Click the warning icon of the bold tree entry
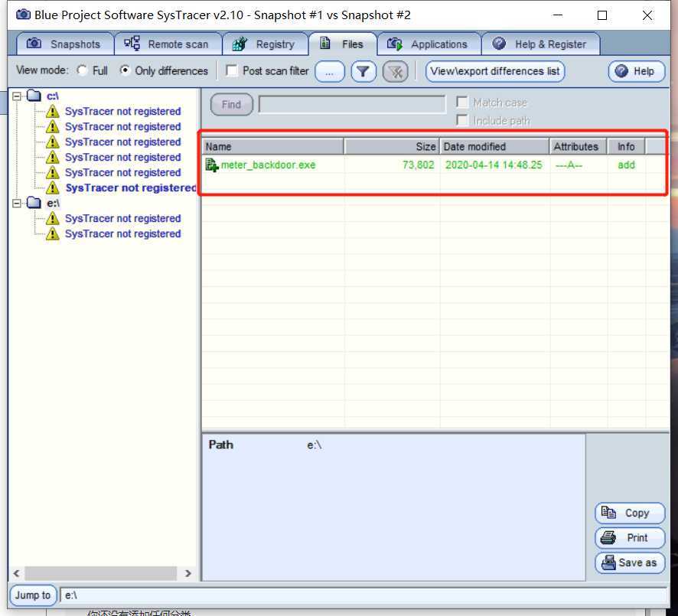678x616 pixels. [52, 187]
